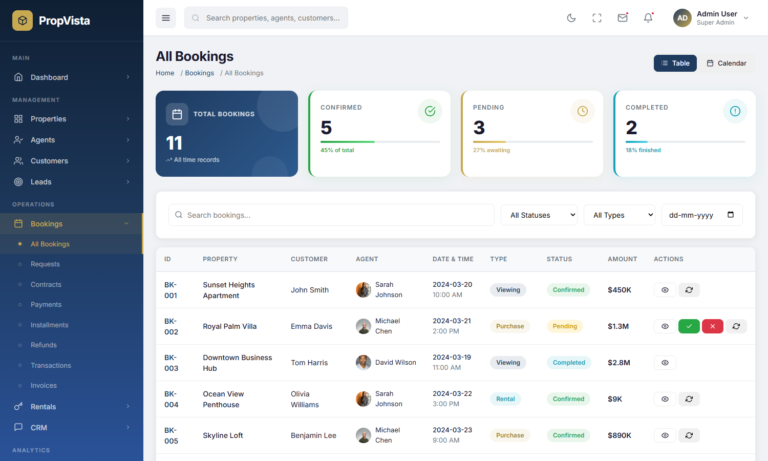Click the AD user avatar
The image size is (768, 461).
pyautogui.click(x=682, y=18)
